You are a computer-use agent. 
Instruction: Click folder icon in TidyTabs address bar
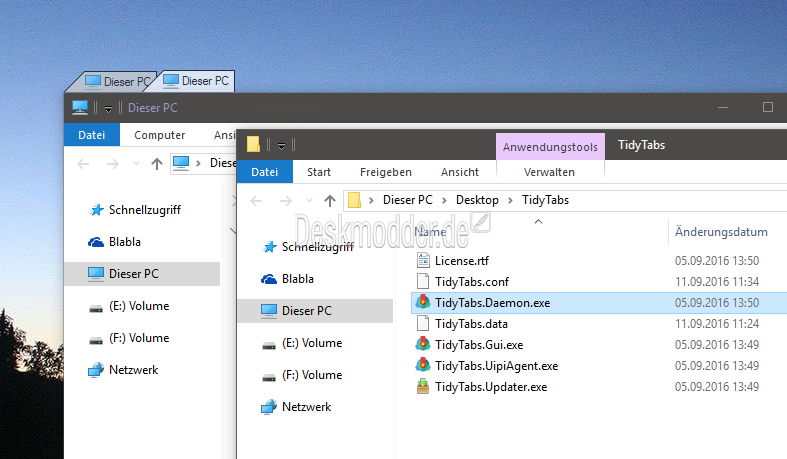(354, 200)
